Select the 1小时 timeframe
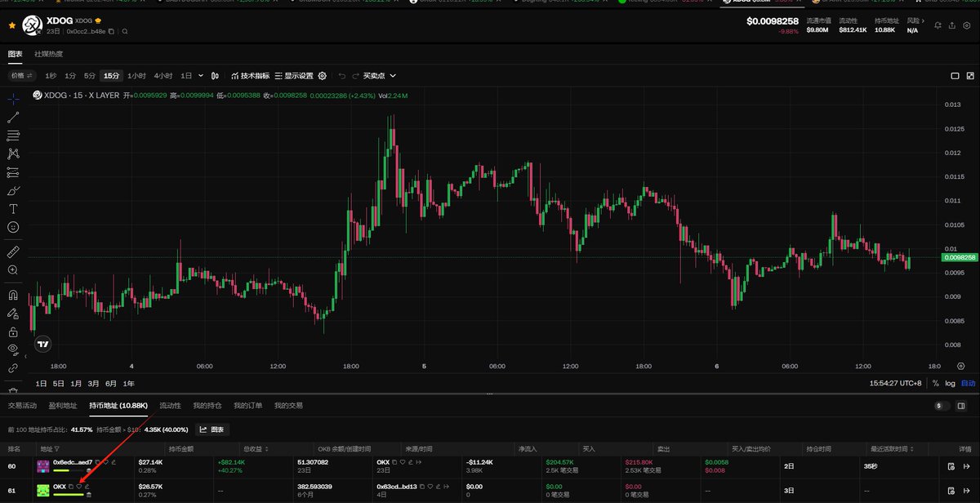The image size is (980, 503). [136, 76]
